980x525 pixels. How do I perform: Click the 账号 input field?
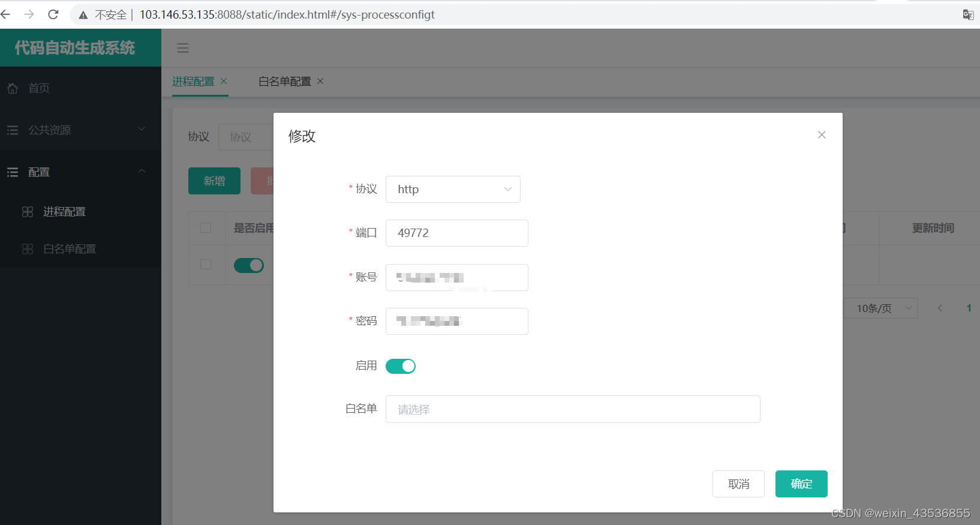pos(457,277)
